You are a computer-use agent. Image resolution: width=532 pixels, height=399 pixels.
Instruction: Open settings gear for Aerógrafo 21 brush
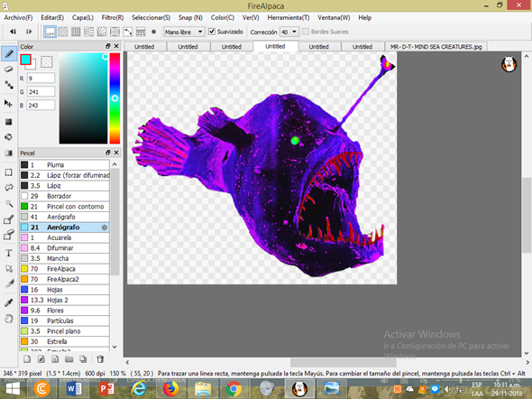click(x=105, y=227)
